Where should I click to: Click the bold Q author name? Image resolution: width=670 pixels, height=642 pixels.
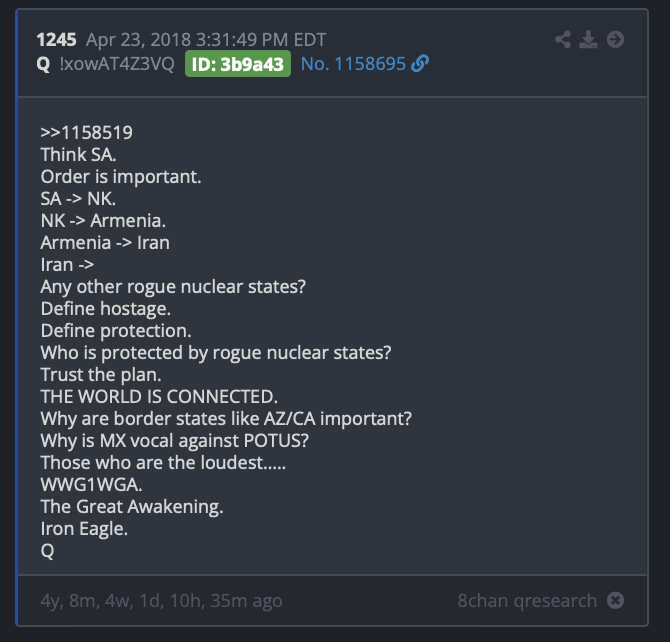click(x=43, y=64)
